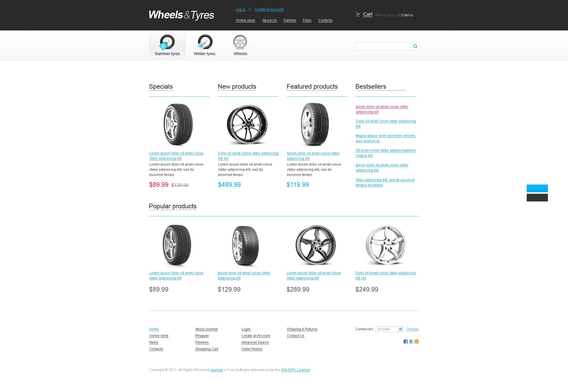Open the footer Order History link
Screen dimensions: 568x392
252,349
